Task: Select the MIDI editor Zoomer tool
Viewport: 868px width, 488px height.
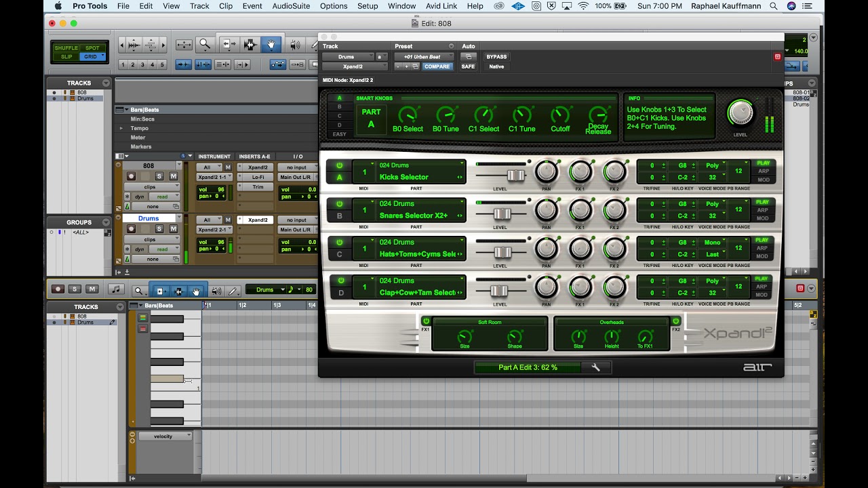Action: pos(138,291)
